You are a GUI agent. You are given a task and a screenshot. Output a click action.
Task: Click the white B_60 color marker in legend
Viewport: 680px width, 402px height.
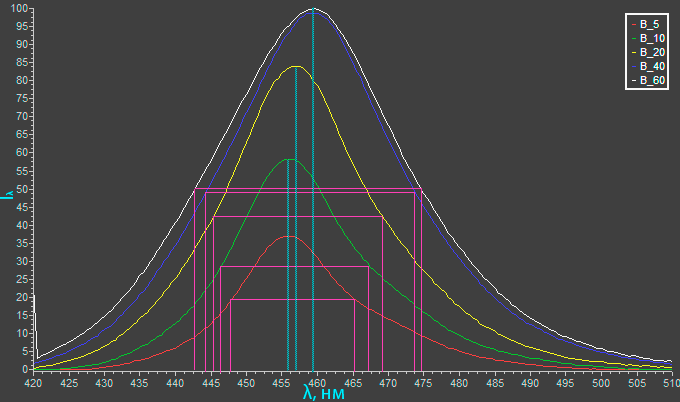(633, 80)
